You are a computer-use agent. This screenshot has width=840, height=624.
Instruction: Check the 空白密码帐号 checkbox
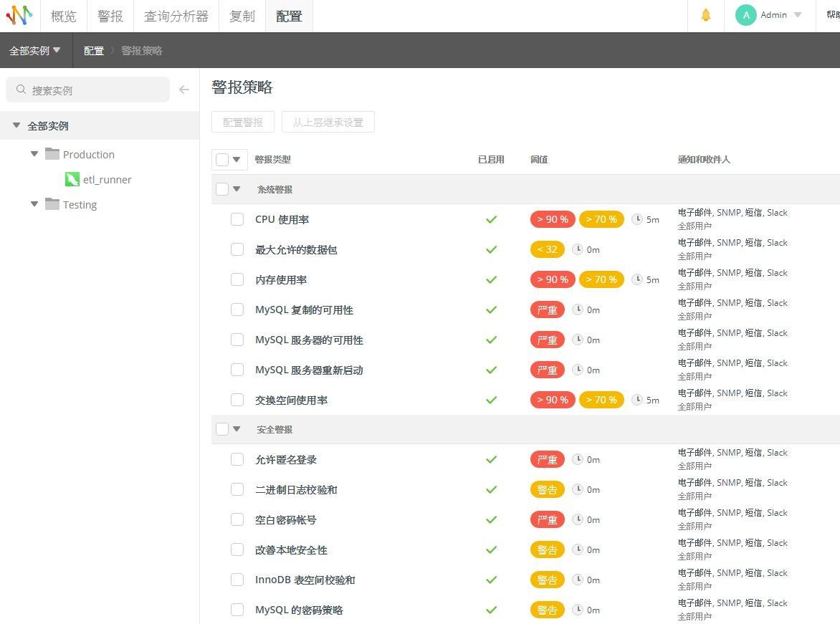point(237,519)
